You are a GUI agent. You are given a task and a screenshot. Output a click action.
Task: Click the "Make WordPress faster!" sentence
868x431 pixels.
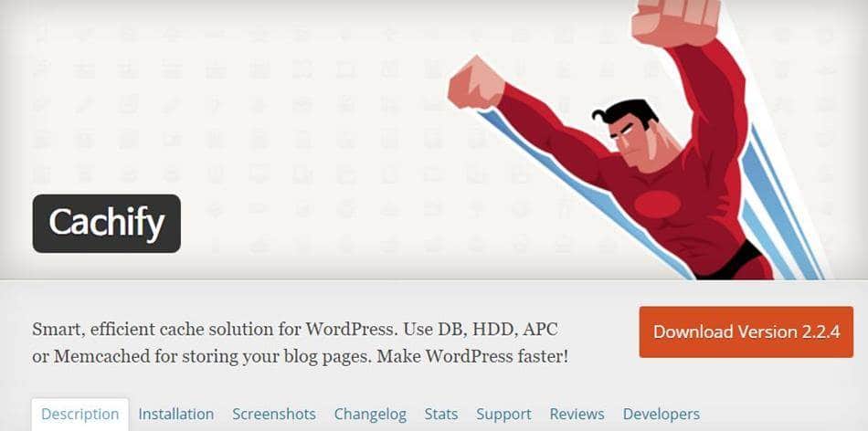(x=472, y=357)
